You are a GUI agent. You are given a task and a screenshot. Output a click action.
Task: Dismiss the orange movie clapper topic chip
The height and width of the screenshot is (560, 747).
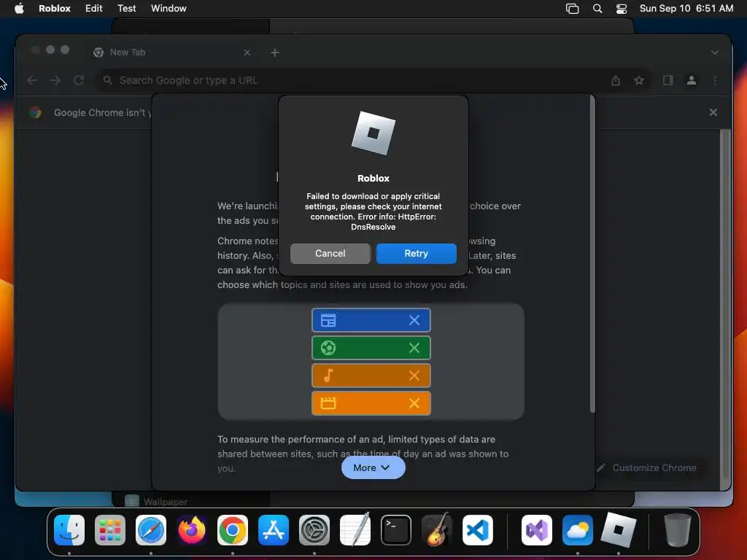(x=414, y=403)
